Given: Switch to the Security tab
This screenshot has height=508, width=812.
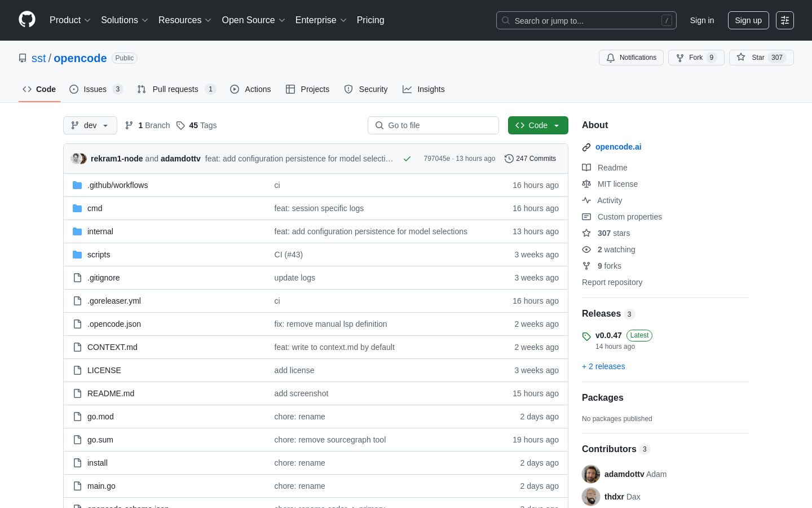Looking at the screenshot, I should click(x=366, y=89).
